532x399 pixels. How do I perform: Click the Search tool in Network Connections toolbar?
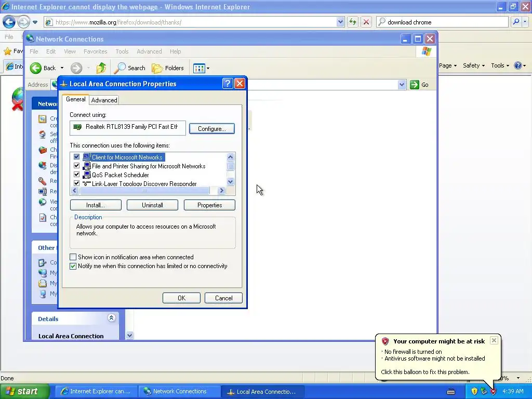[x=129, y=68]
